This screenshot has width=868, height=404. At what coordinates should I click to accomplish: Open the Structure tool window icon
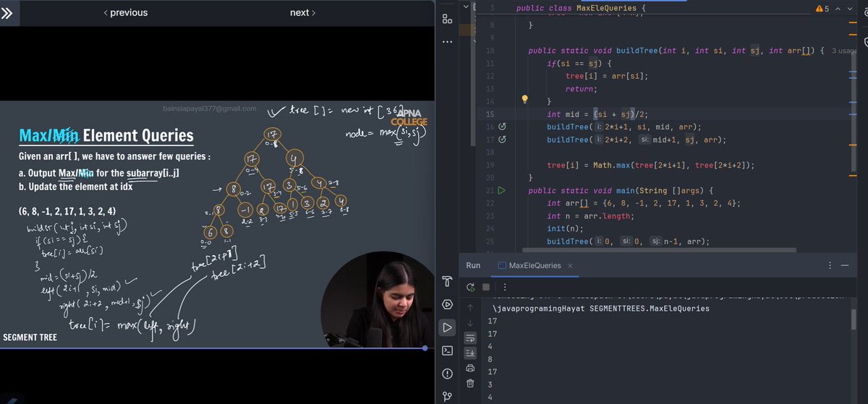click(447, 20)
